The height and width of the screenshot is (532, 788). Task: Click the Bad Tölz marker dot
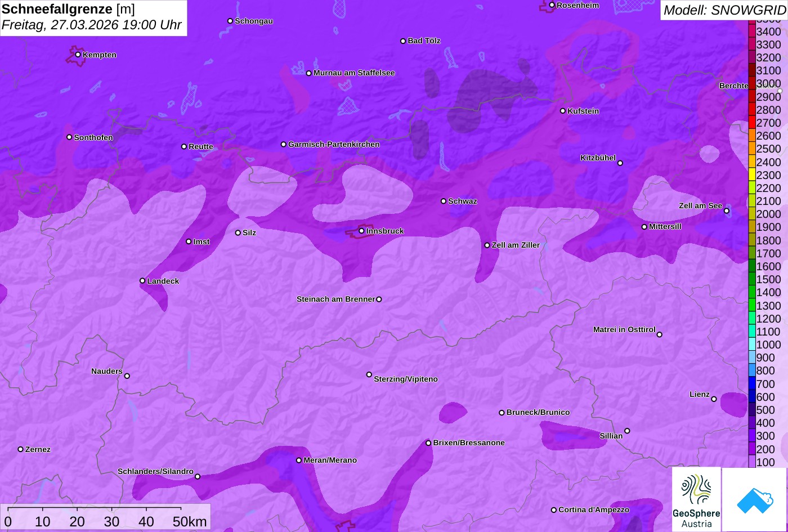403,41
